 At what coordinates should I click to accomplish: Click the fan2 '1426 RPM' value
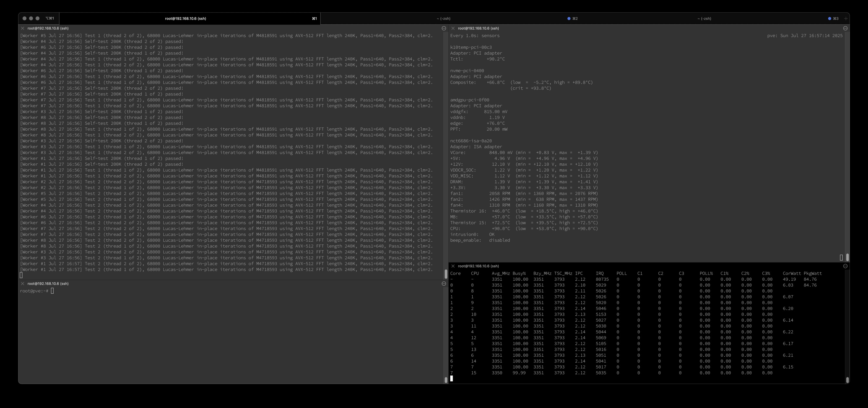499,199
